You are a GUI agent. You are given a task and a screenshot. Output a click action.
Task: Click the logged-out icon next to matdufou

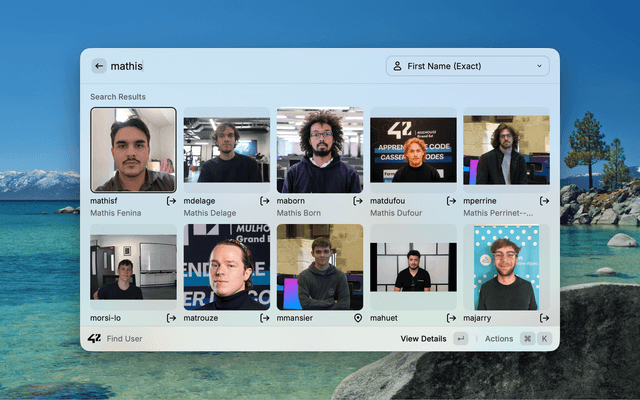click(450, 201)
